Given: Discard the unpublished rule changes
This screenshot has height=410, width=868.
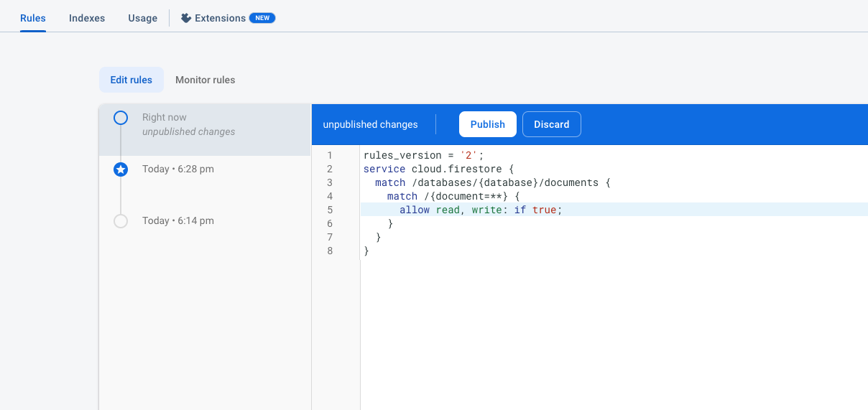Looking at the screenshot, I should click(551, 124).
